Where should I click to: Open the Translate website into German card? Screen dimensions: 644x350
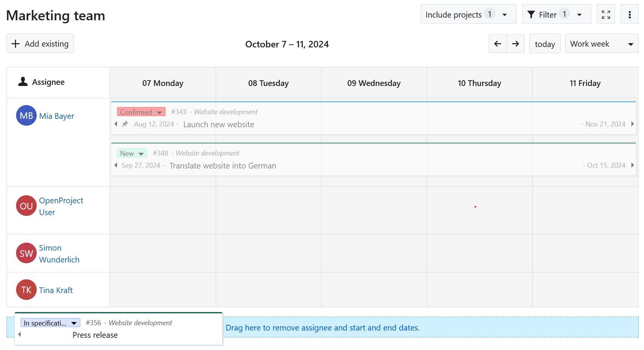coord(223,166)
